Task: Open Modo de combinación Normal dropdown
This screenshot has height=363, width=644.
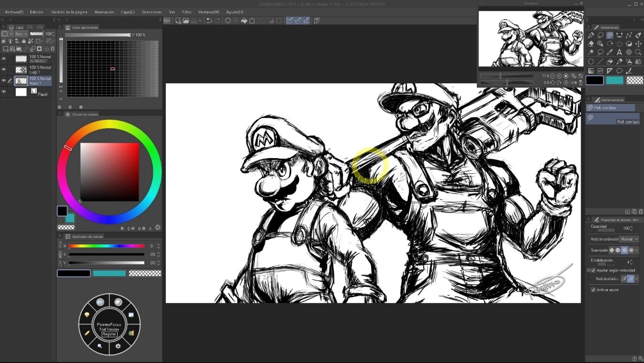Action: pyautogui.click(x=629, y=239)
